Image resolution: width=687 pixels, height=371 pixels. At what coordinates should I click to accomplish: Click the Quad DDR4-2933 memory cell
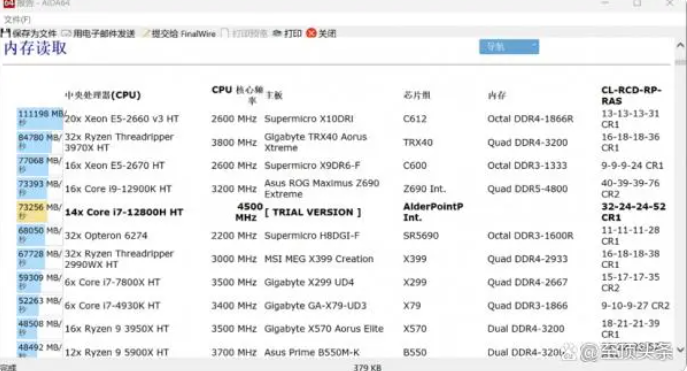click(528, 259)
